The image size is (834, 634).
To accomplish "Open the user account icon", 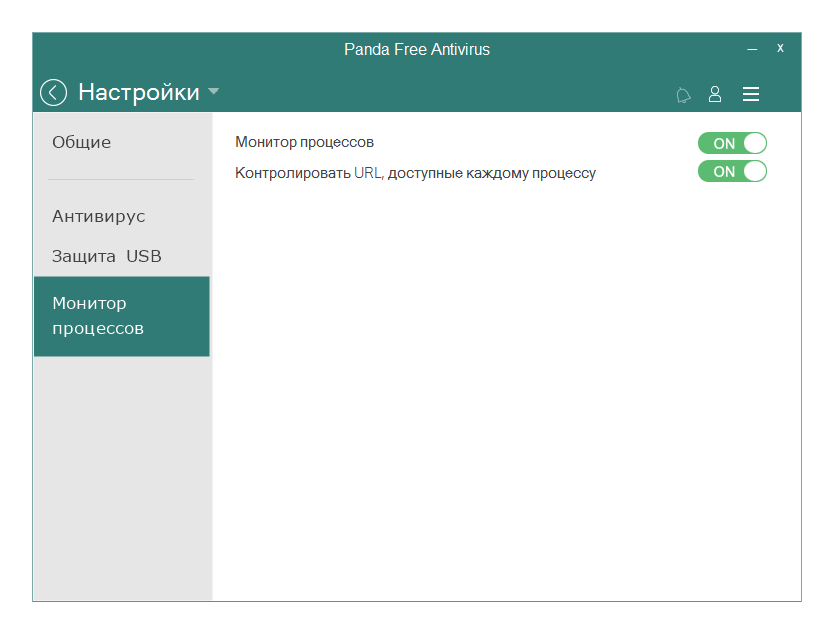I will (715, 94).
